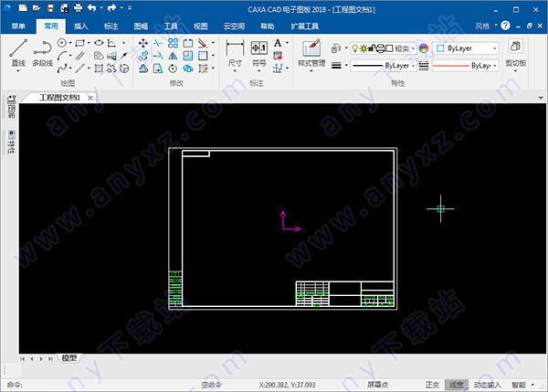
Task: Select the spline curve tool
Action: [62, 69]
